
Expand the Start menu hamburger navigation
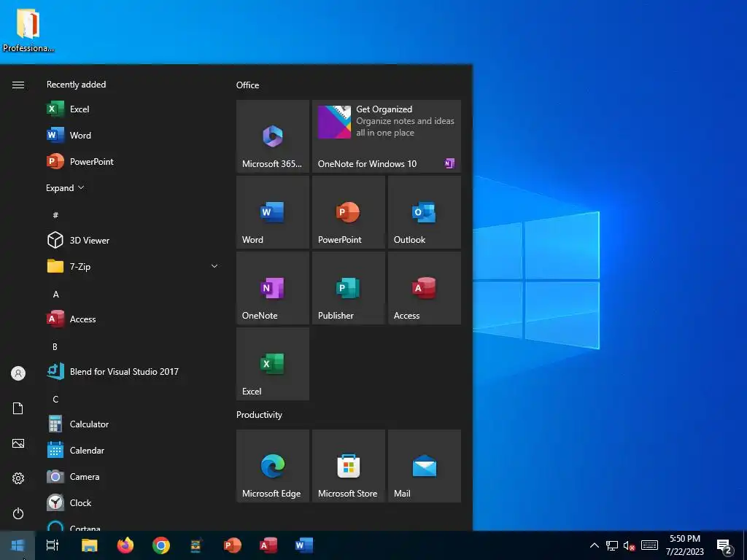[18, 85]
